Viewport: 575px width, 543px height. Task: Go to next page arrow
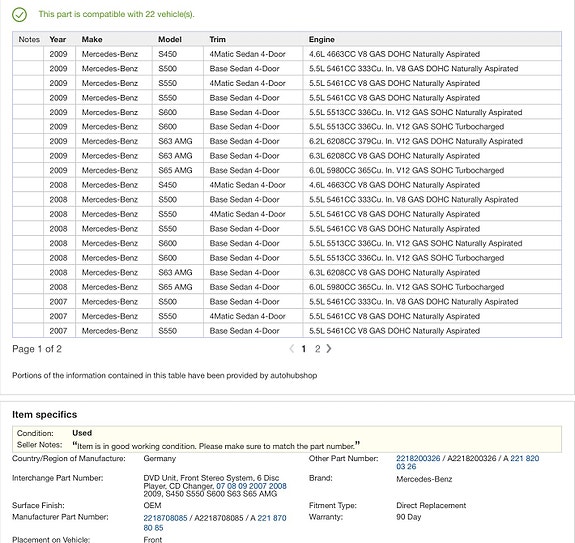tap(329, 349)
